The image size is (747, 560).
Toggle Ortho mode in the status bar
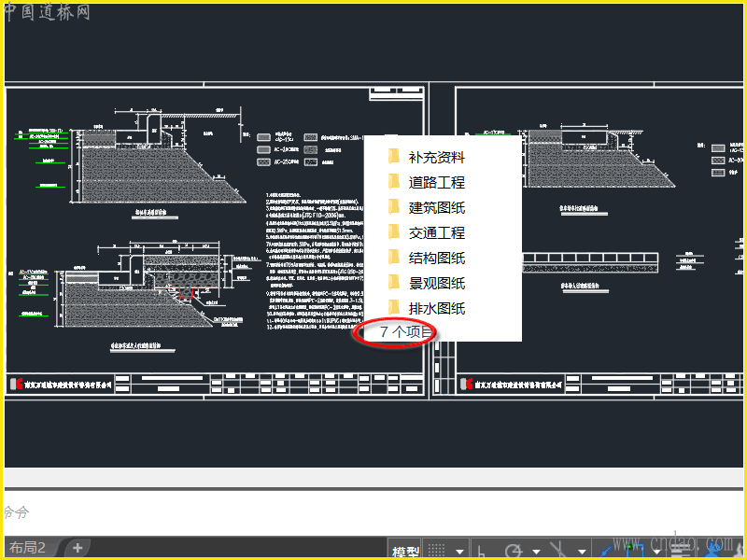481,552
